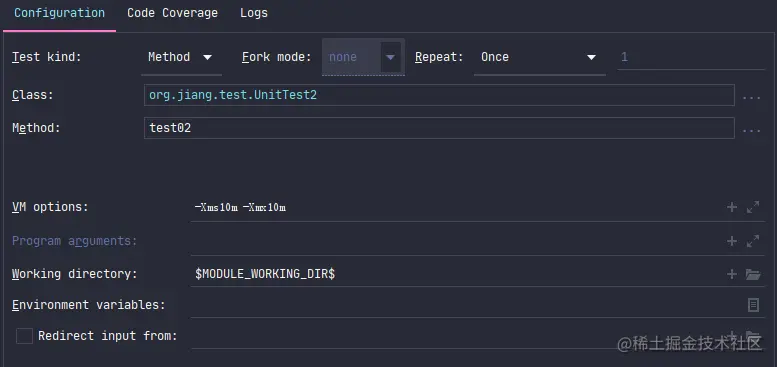
Task: Click the VM options label
Action: click(x=50, y=207)
